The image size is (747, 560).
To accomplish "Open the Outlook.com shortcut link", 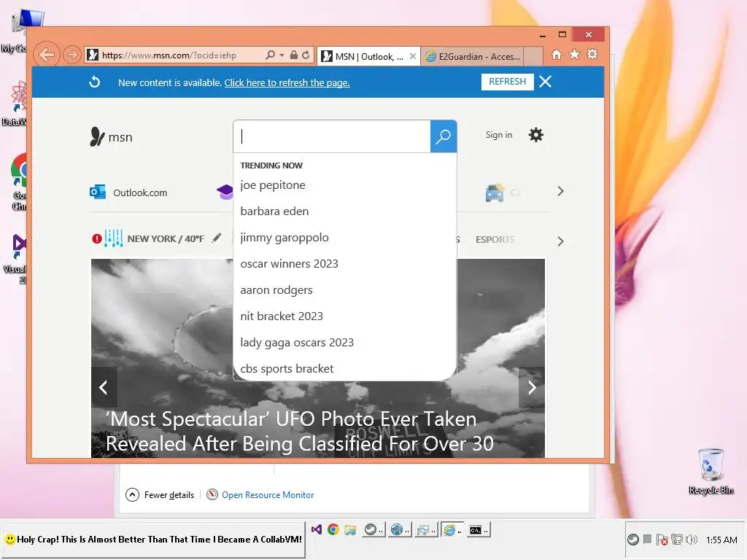I will pos(128,192).
